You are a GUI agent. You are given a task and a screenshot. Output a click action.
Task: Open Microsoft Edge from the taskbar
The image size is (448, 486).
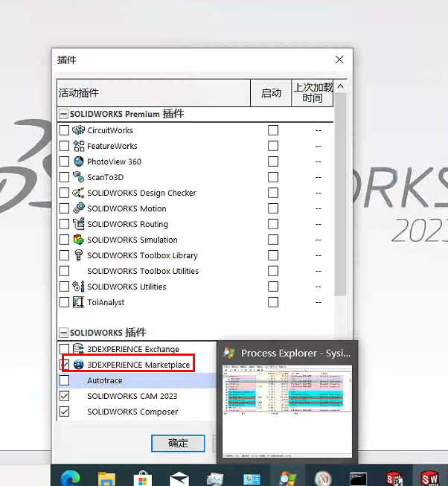(71, 479)
